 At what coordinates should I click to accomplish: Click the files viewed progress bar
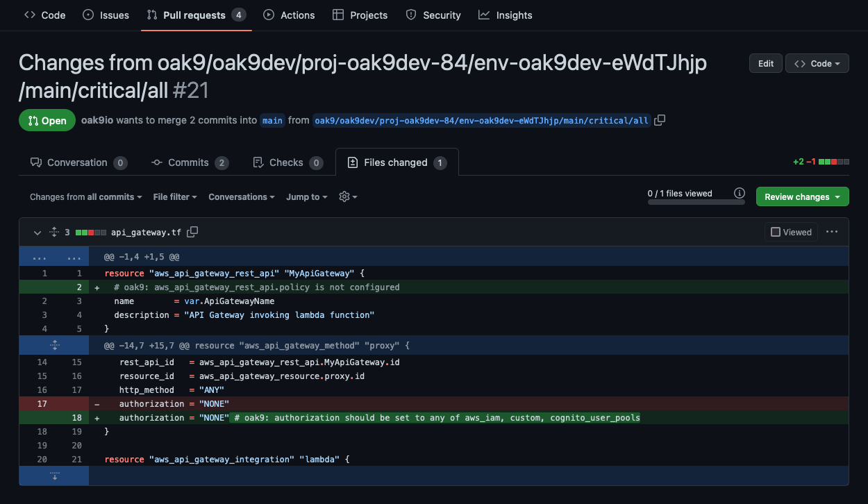[696, 202]
